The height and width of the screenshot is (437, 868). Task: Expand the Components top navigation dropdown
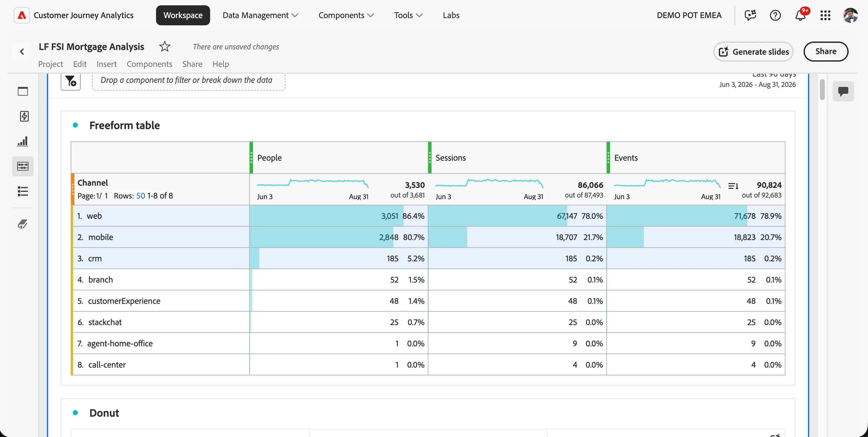346,15
